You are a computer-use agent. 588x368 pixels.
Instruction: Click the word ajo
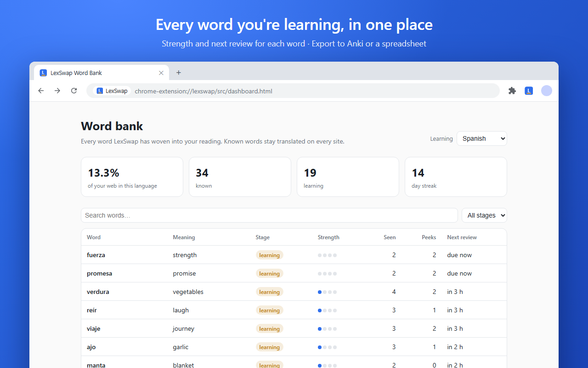[91, 347]
